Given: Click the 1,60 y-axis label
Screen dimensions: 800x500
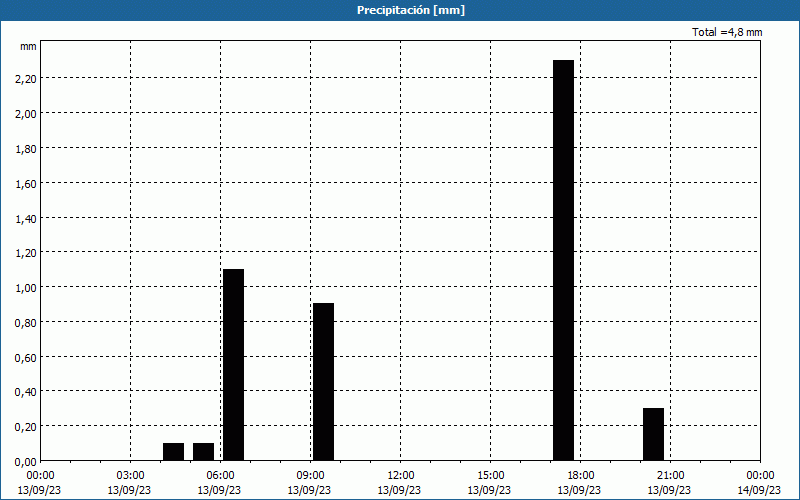Looking at the screenshot, I should [x=26, y=183].
